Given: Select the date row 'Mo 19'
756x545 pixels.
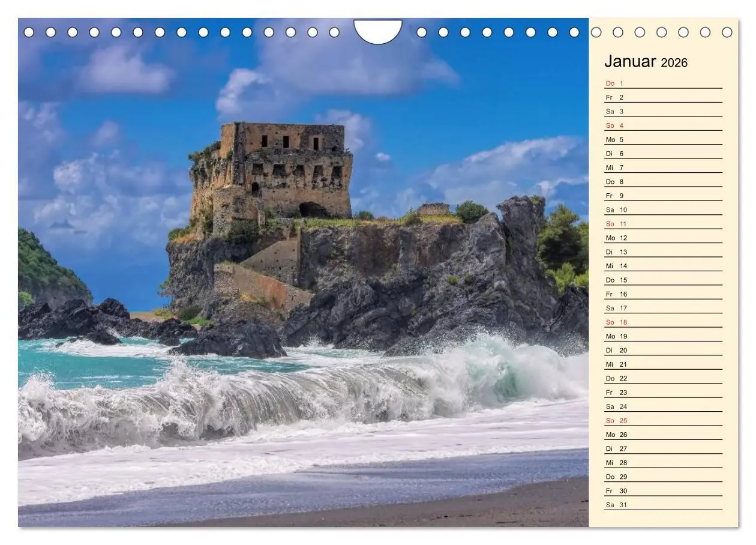Looking at the screenshot, I should pyautogui.click(x=663, y=336).
